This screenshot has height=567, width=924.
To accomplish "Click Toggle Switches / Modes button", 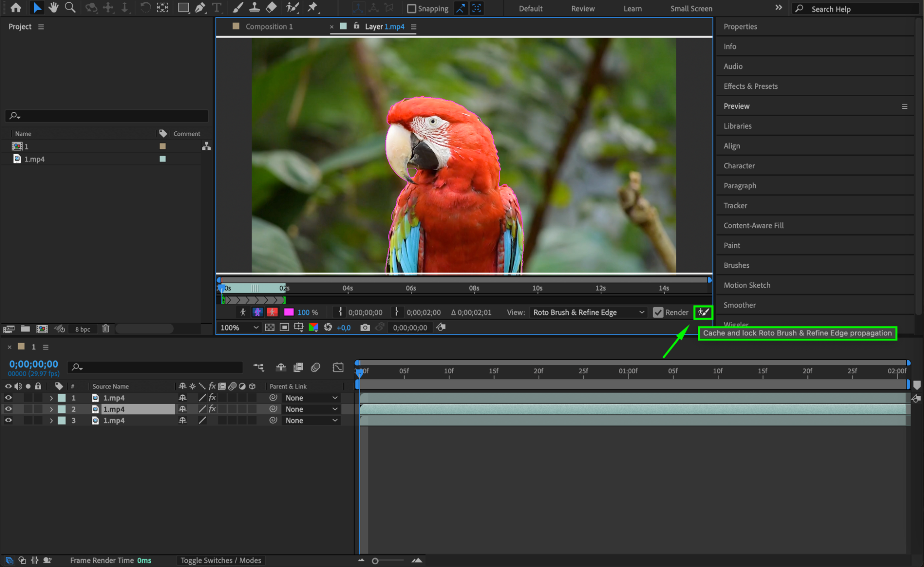I will tap(220, 560).
